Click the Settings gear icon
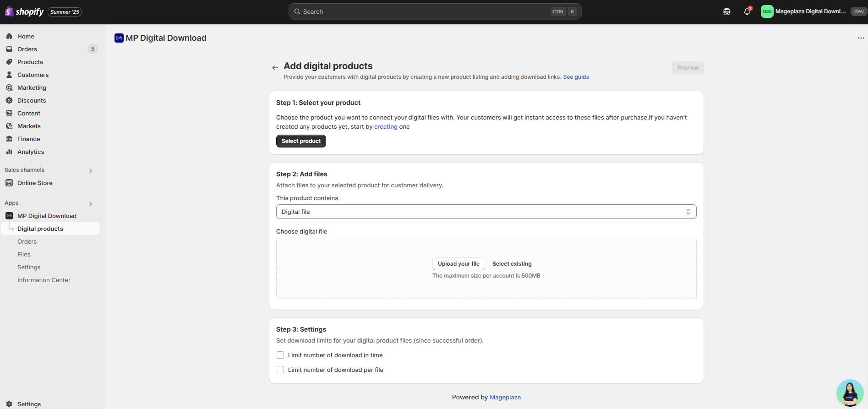This screenshot has height=409, width=868. coord(9,404)
